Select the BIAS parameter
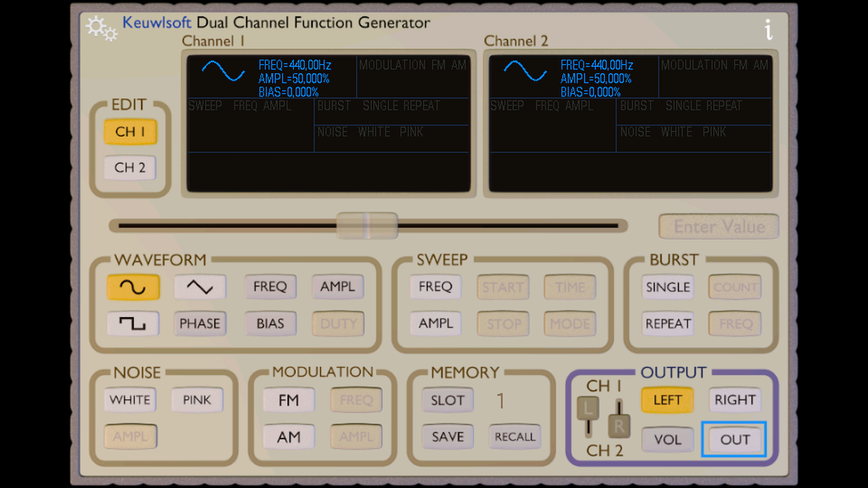 point(270,324)
